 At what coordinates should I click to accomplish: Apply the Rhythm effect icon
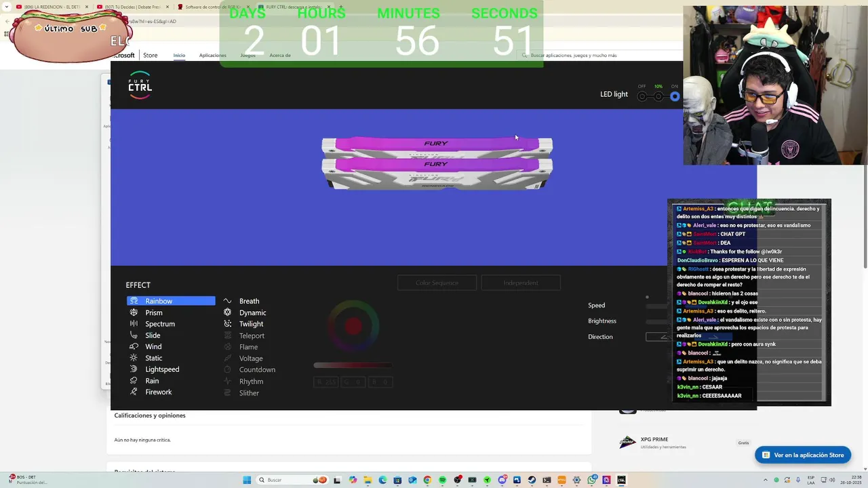pos(227,382)
